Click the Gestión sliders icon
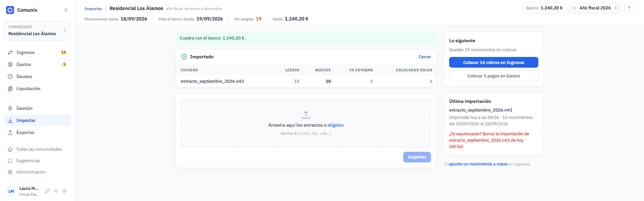 click(10, 108)
